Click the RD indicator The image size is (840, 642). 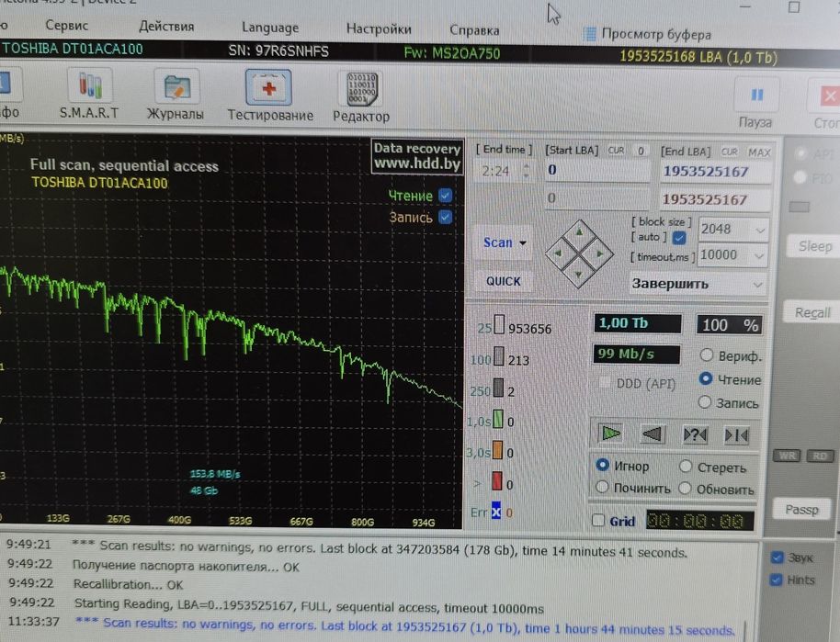coord(820,456)
